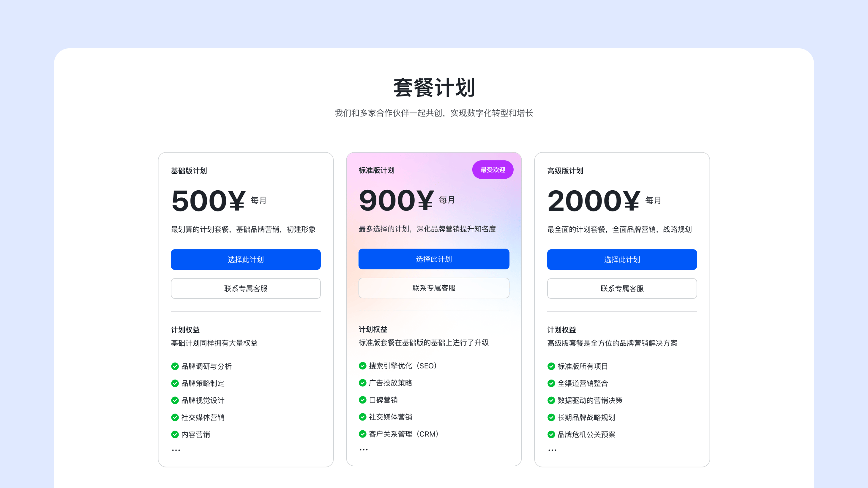Click green check icon beside 长期品牌战略规划
This screenshot has height=488, width=868.
pos(551,417)
